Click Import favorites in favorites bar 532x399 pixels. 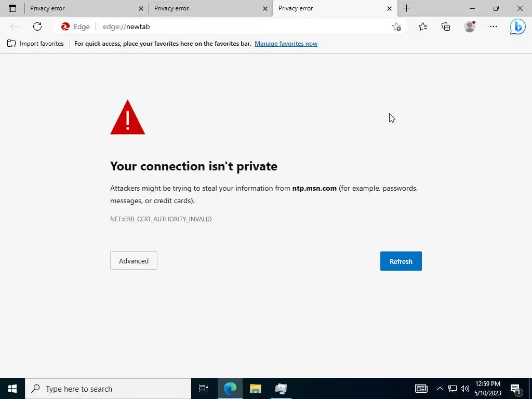[36, 44]
